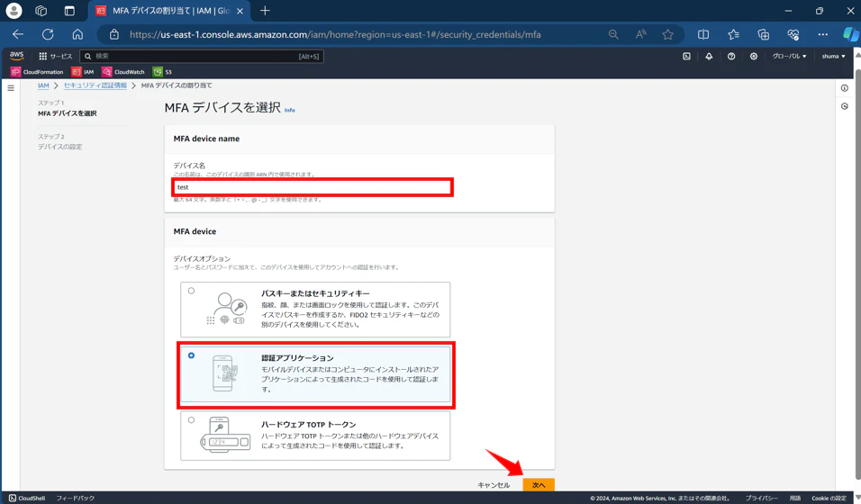Viewport: 861px width, 504px height.
Task: Open the read aloud feature
Action: tap(641, 34)
